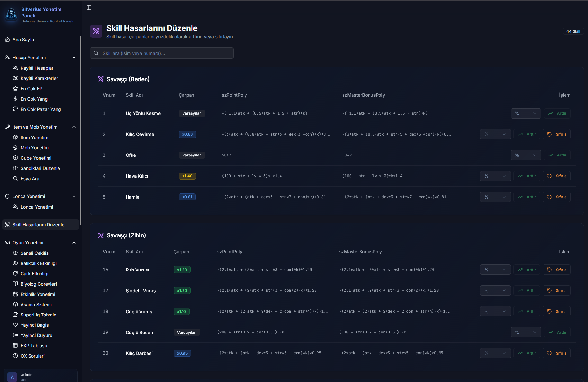
Task: Open percent dropdown for Hava Kılıcı
Action: pyautogui.click(x=495, y=176)
